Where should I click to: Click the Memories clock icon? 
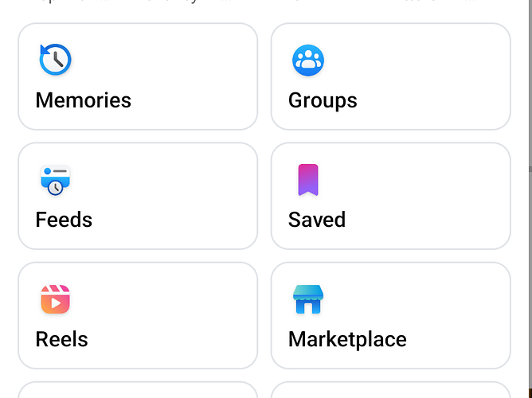pos(55,60)
